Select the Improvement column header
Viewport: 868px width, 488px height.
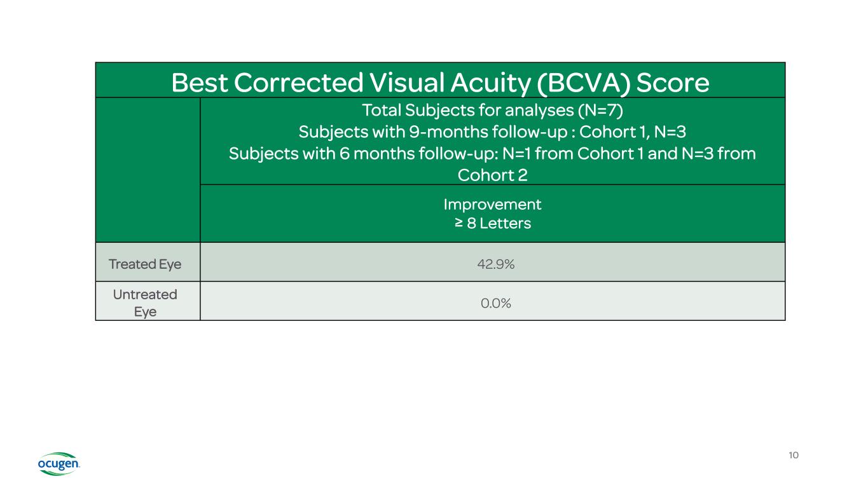[492, 205]
